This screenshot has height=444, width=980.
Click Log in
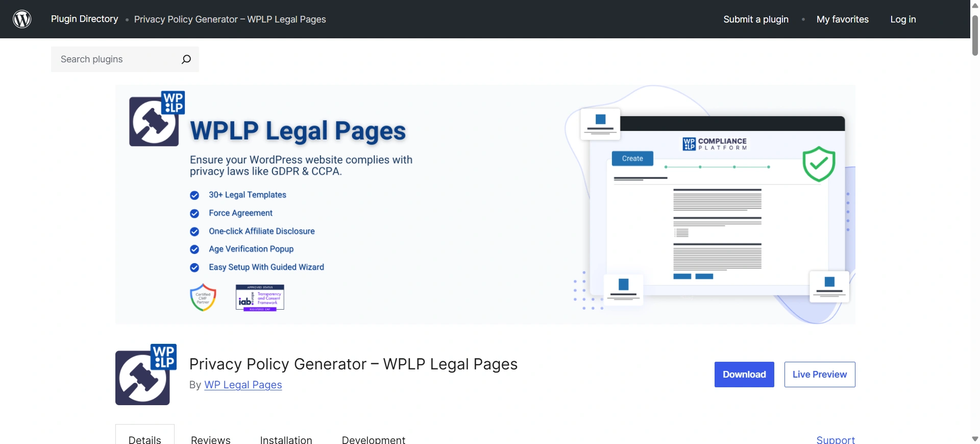pos(903,19)
